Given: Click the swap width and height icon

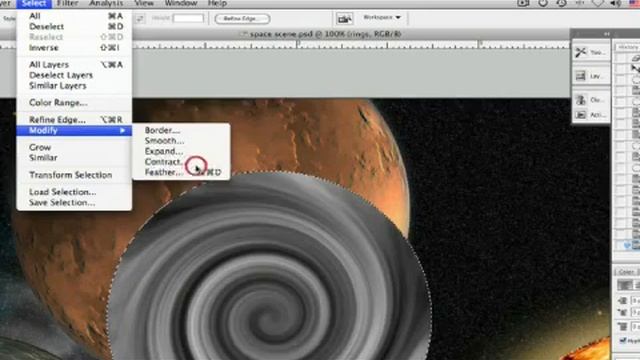Looking at the screenshot, I should click(140, 18).
